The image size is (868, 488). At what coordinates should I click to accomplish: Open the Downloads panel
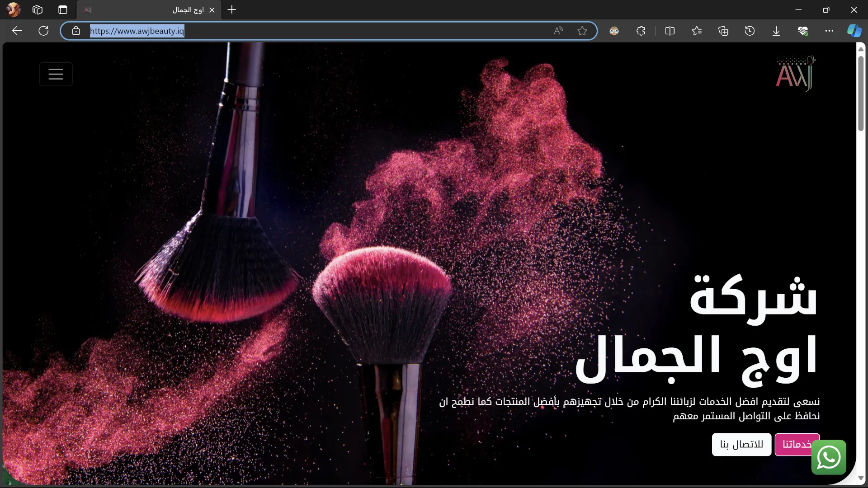tap(776, 31)
